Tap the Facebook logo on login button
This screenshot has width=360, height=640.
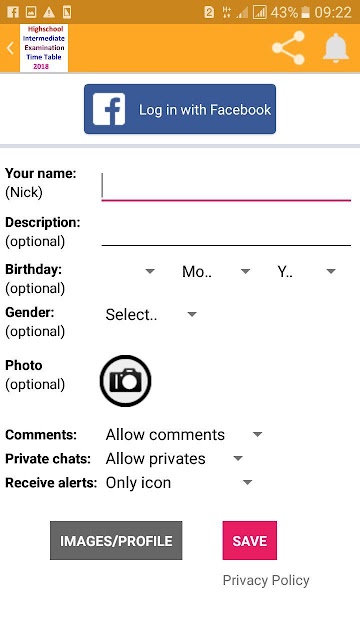coord(109,109)
